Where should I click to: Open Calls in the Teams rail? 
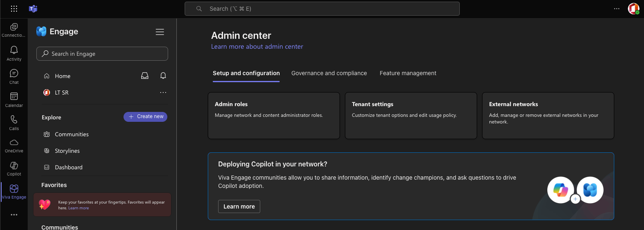14,123
